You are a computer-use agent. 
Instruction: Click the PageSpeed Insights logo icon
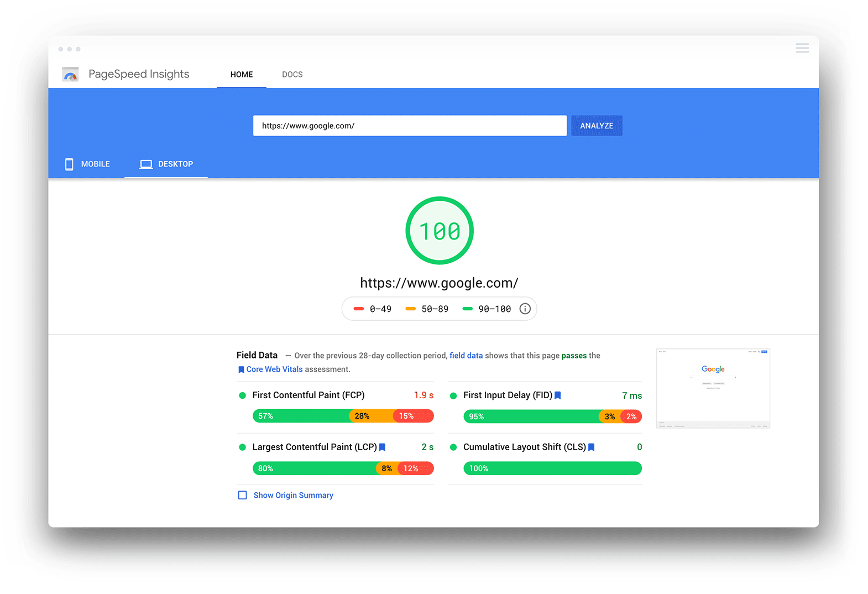tap(70, 74)
